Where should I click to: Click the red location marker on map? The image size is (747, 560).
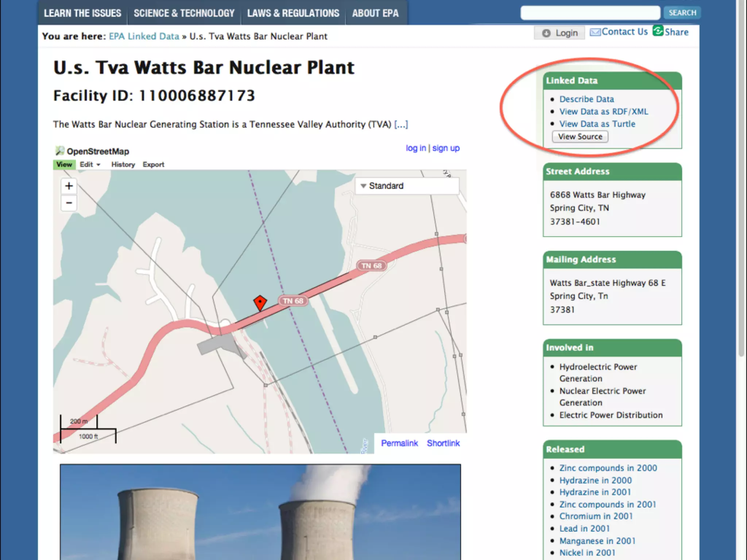(260, 303)
